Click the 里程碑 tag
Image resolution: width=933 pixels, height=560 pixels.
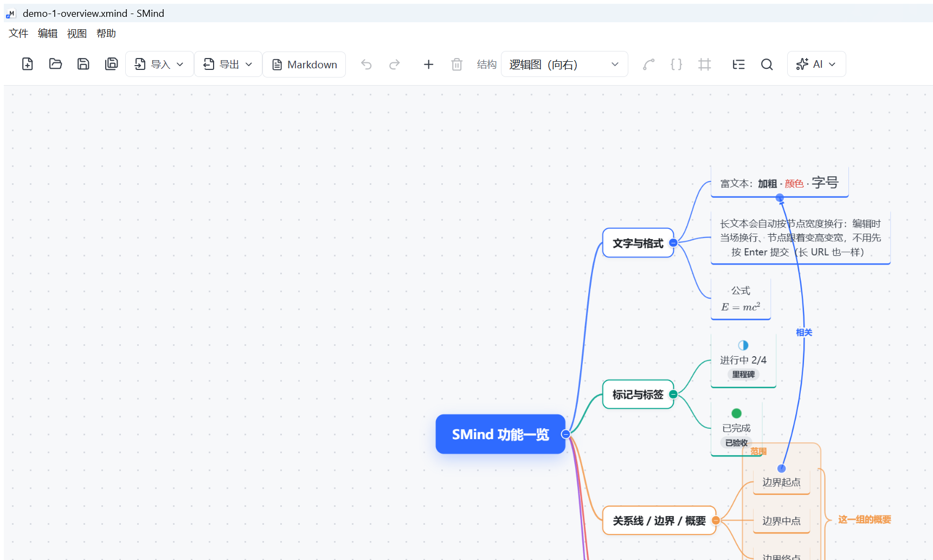coord(743,374)
